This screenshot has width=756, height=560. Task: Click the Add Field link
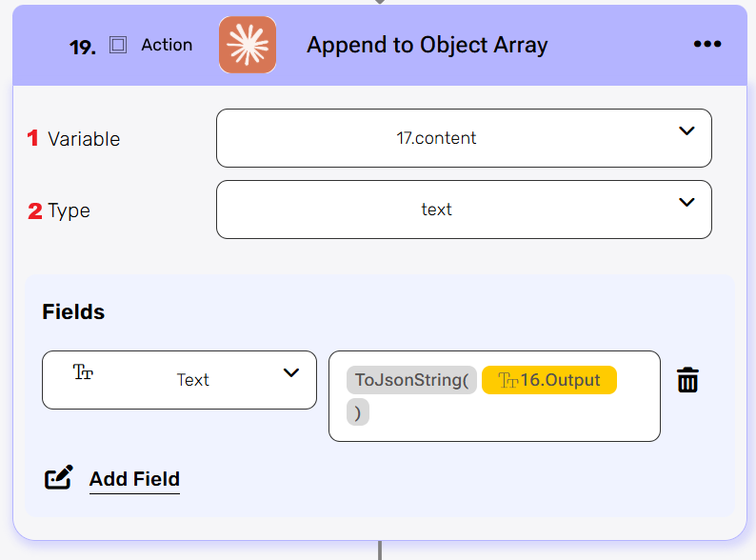tap(134, 479)
